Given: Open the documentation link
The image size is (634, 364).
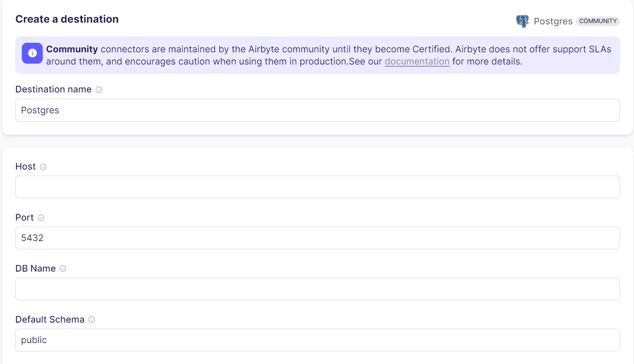Looking at the screenshot, I should [417, 61].
